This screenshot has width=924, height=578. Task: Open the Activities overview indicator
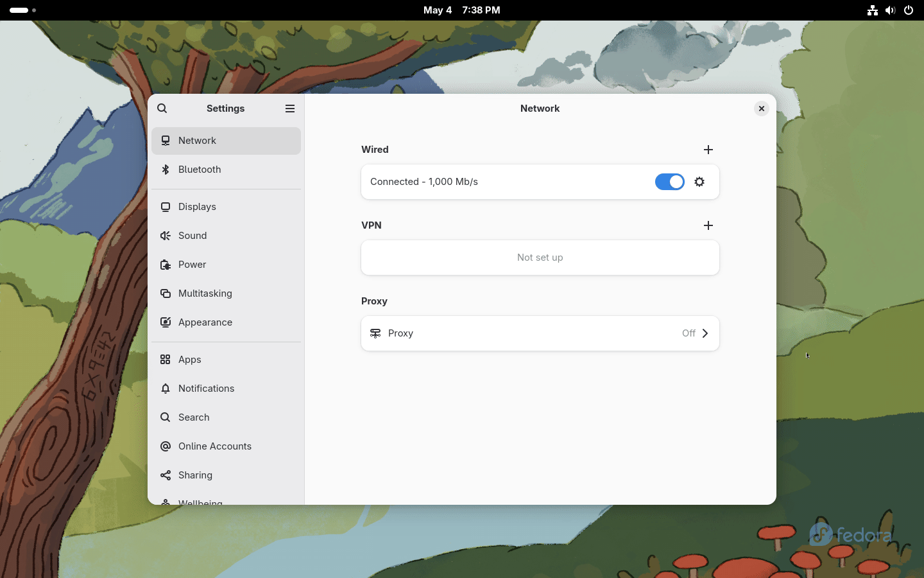[23, 10]
